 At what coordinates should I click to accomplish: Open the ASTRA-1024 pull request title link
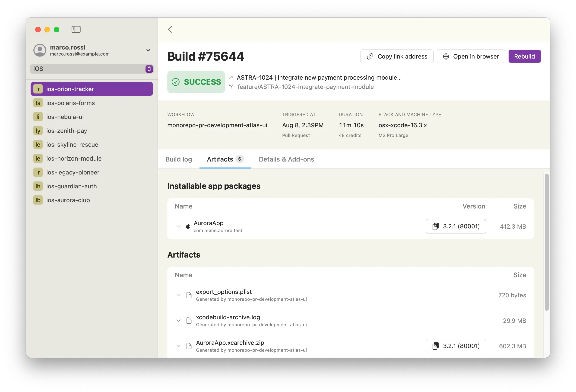point(319,78)
